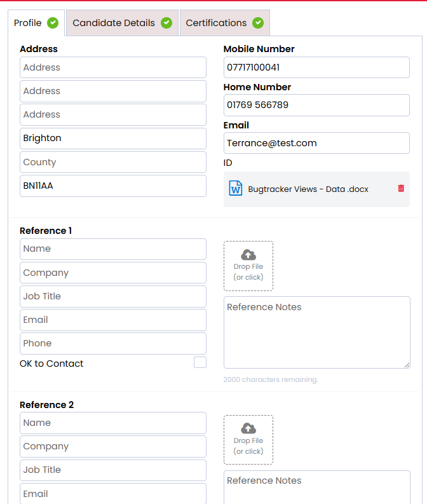Select the Reference 2 Company field
This screenshot has width=427, height=504.
pos(113,446)
